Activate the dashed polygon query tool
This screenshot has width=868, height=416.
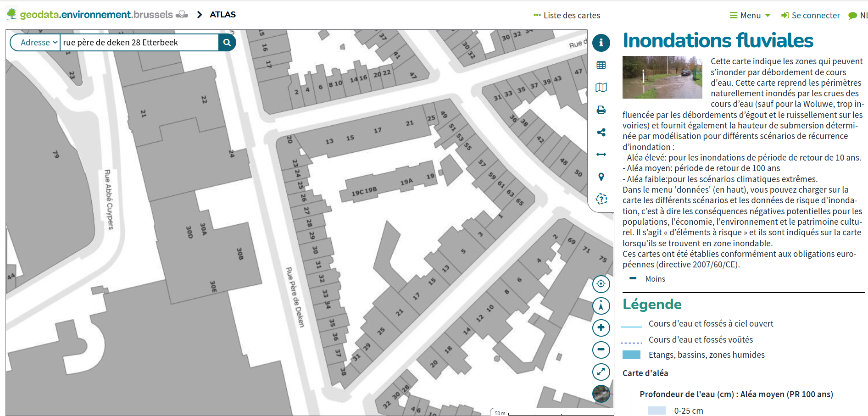601,199
